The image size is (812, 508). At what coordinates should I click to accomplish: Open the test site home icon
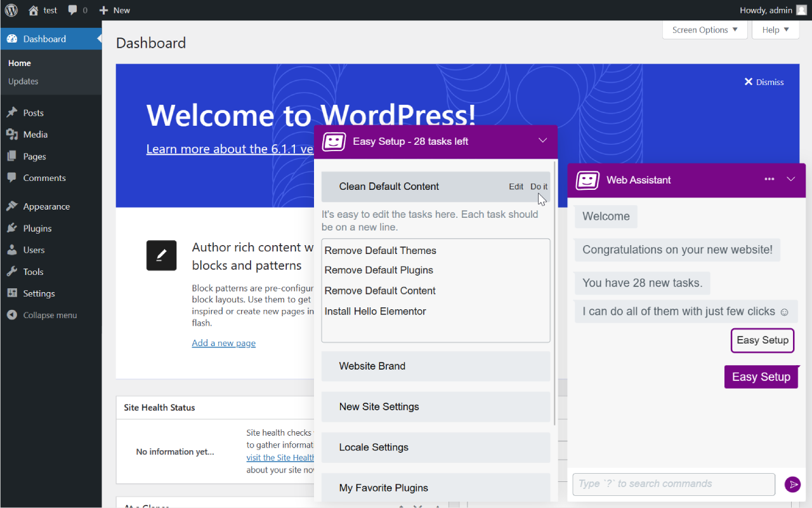[34, 10]
